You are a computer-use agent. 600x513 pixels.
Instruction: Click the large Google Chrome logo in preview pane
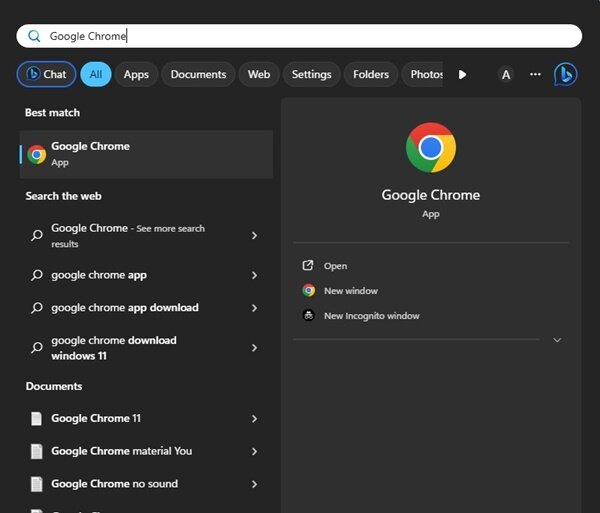click(x=431, y=148)
